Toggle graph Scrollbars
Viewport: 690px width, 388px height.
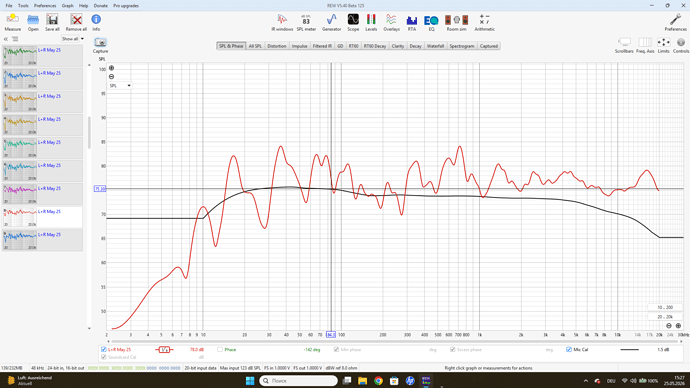[624, 45]
